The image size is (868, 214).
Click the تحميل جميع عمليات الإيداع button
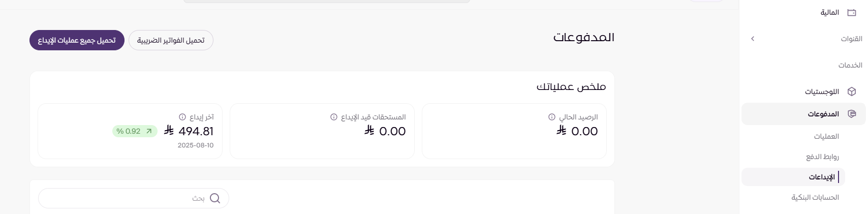pos(77,40)
